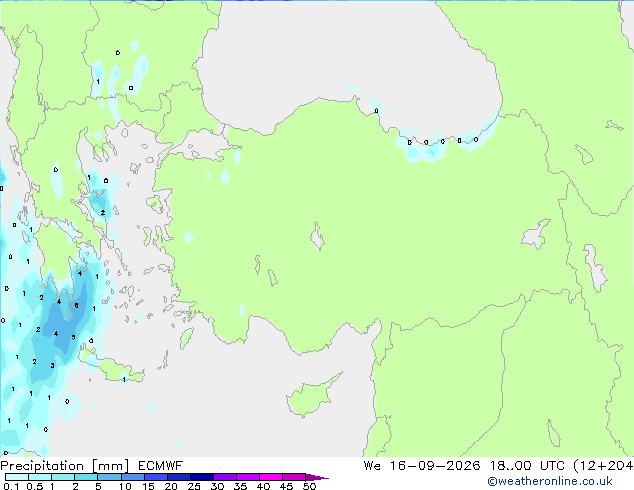Click Lake Van in eastern Turkey
Viewport: 634px width, 490px height.
536,234
